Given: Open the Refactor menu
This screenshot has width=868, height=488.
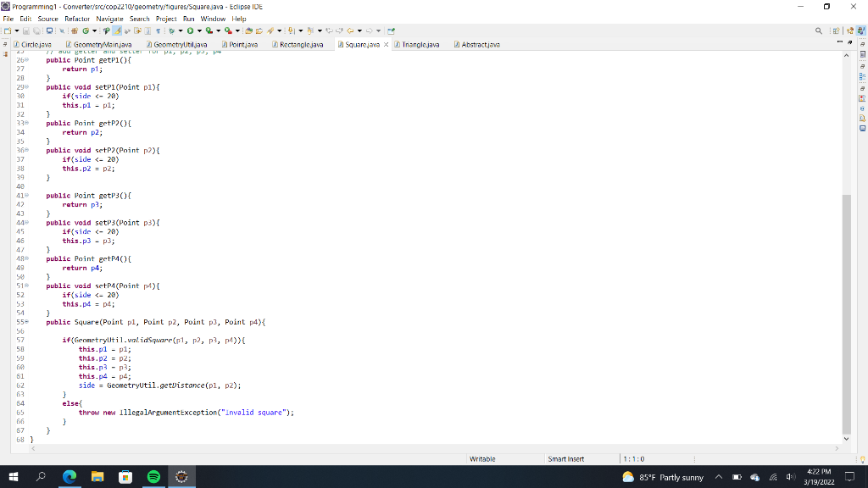Looking at the screenshot, I should click(x=76, y=18).
